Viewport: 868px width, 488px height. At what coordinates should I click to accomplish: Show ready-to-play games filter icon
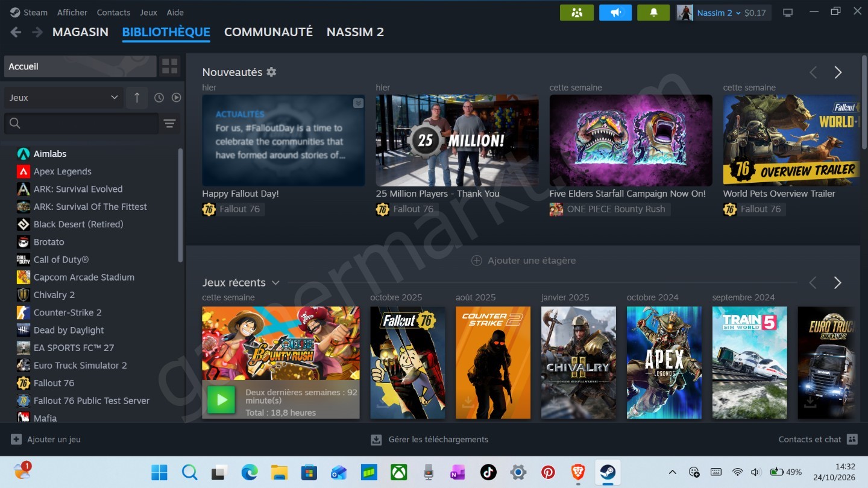[x=176, y=98]
